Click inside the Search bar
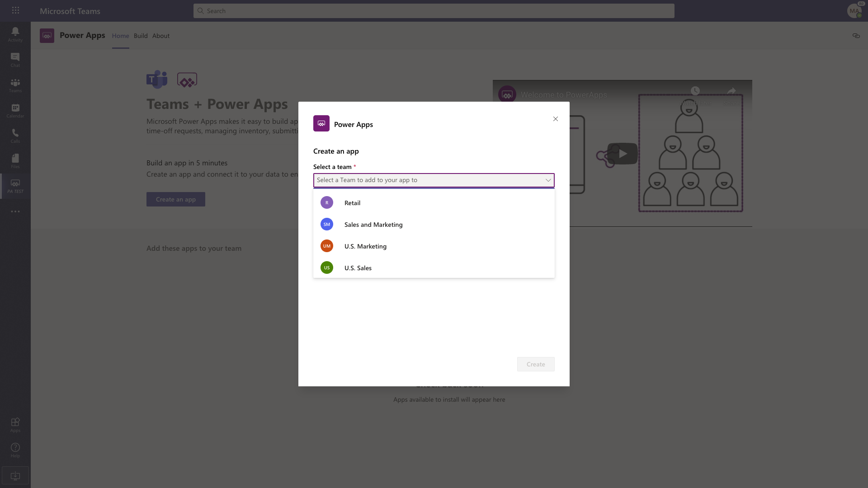The image size is (868, 488). [434, 10]
